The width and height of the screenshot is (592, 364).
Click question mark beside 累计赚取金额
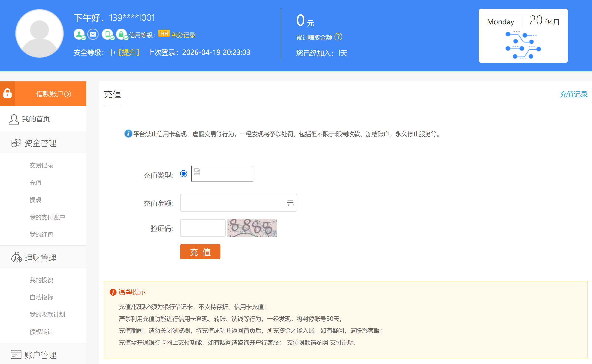click(338, 37)
